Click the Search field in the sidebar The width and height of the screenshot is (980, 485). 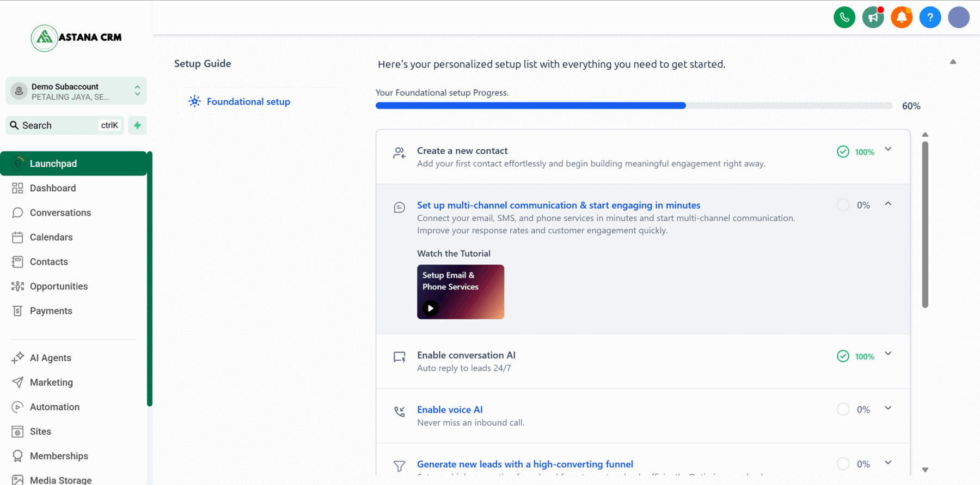point(65,125)
